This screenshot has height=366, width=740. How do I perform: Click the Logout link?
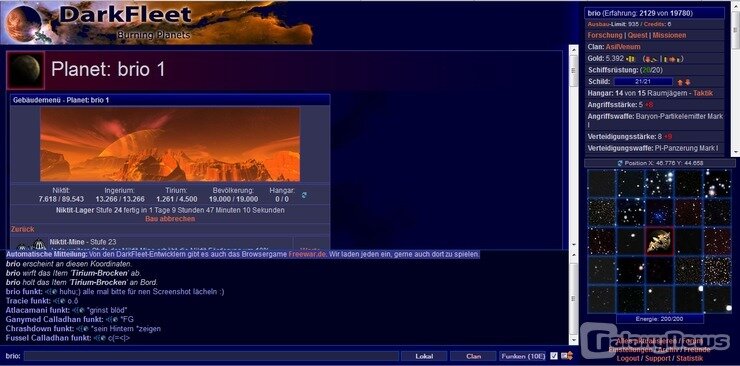[628, 358]
